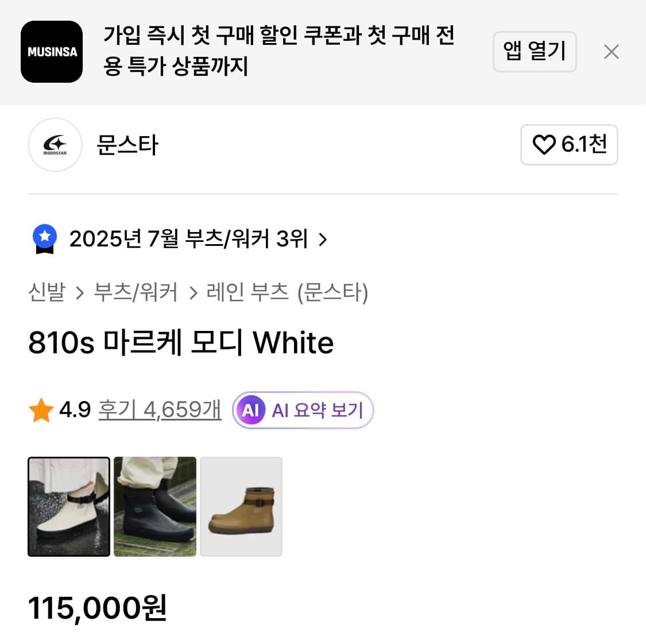Click the black boots color thumbnail

tap(154, 506)
